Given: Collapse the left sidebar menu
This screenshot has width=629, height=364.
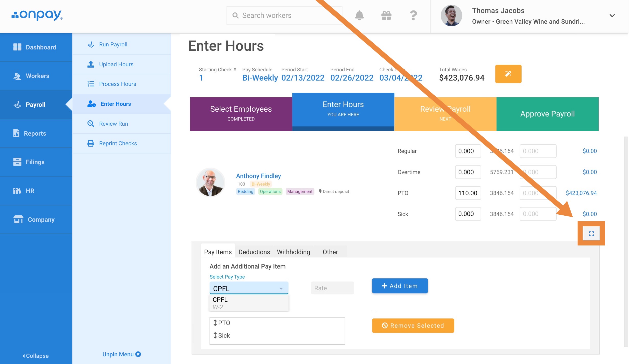Looking at the screenshot, I should tap(36, 356).
